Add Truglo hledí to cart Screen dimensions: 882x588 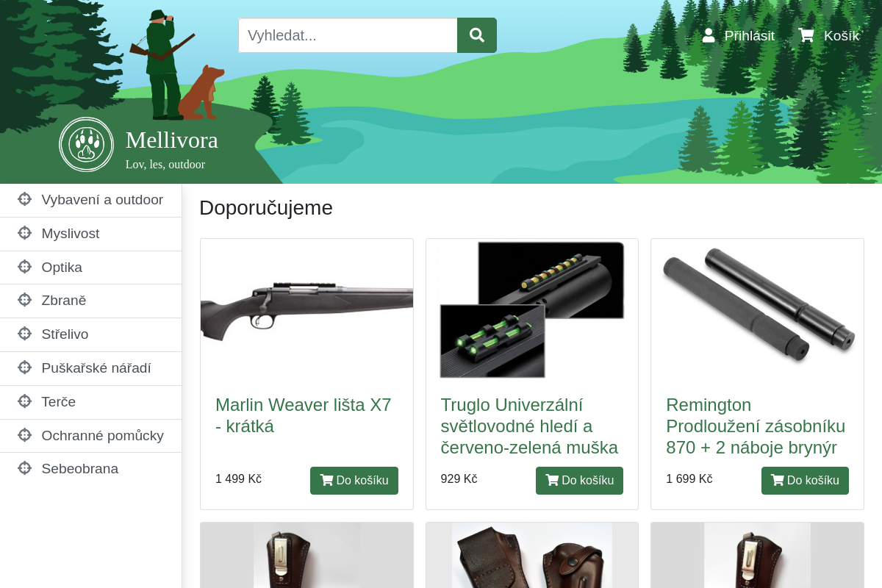(579, 481)
